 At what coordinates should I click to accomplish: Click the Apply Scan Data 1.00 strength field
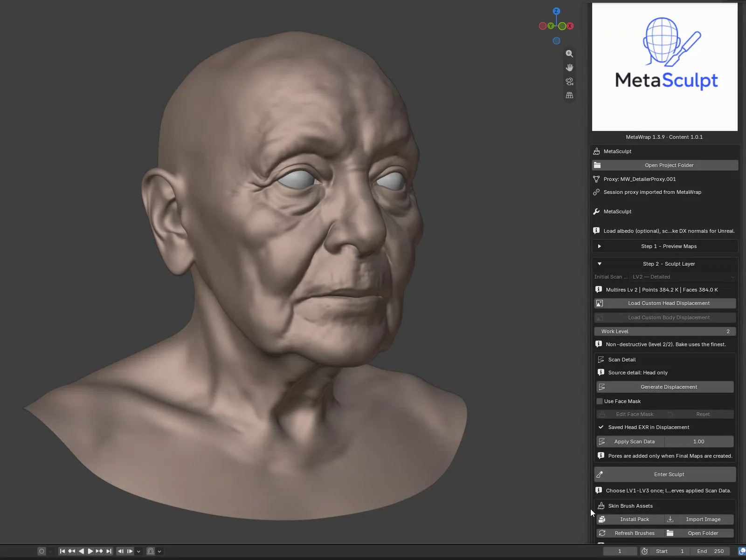click(699, 442)
